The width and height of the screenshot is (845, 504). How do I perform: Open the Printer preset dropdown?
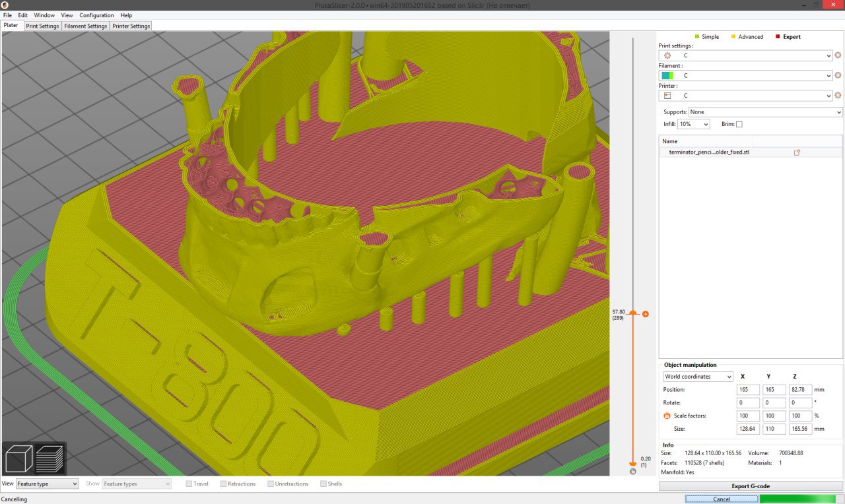[746, 96]
